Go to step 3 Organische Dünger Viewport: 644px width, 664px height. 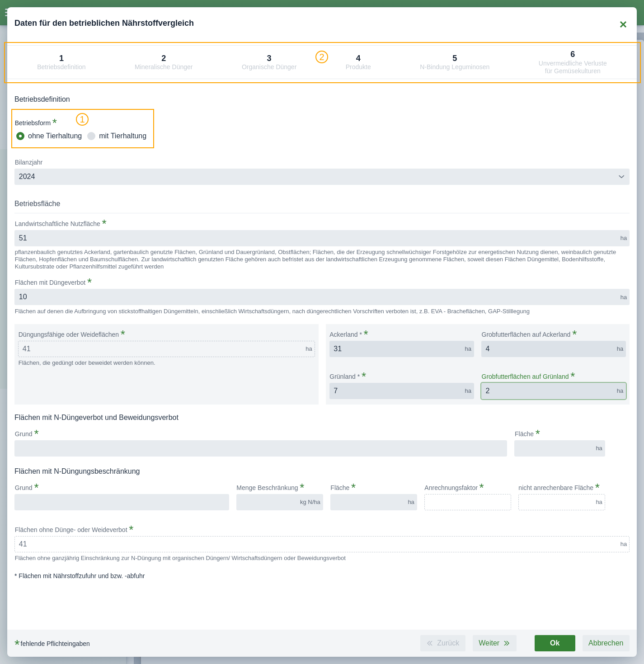269,62
